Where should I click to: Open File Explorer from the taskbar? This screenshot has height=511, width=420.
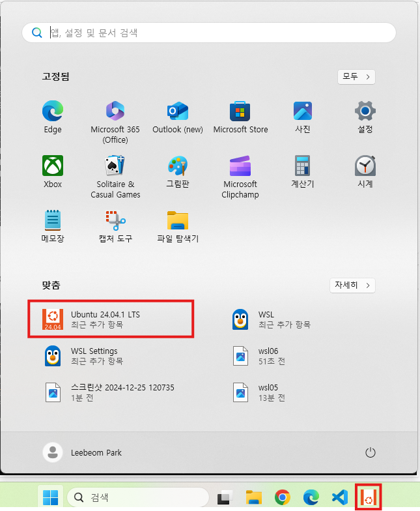pos(254,497)
